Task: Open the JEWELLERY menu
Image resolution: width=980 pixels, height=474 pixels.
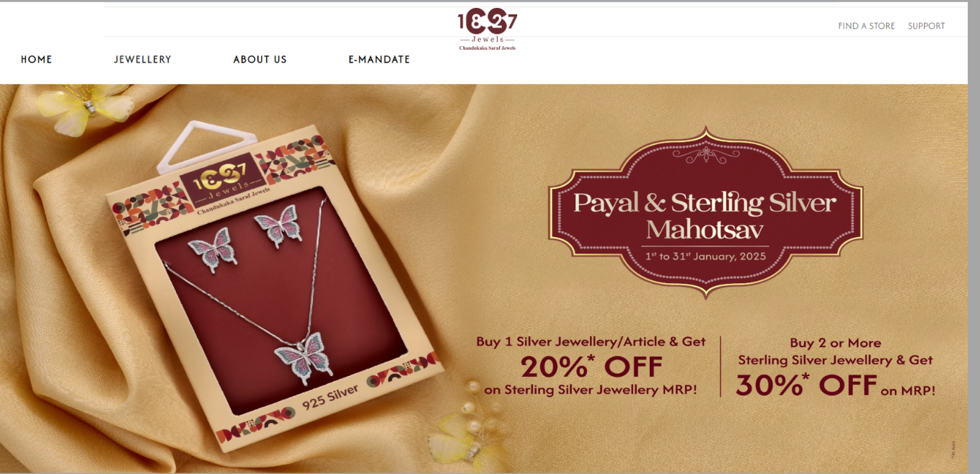Action: pyautogui.click(x=143, y=60)
